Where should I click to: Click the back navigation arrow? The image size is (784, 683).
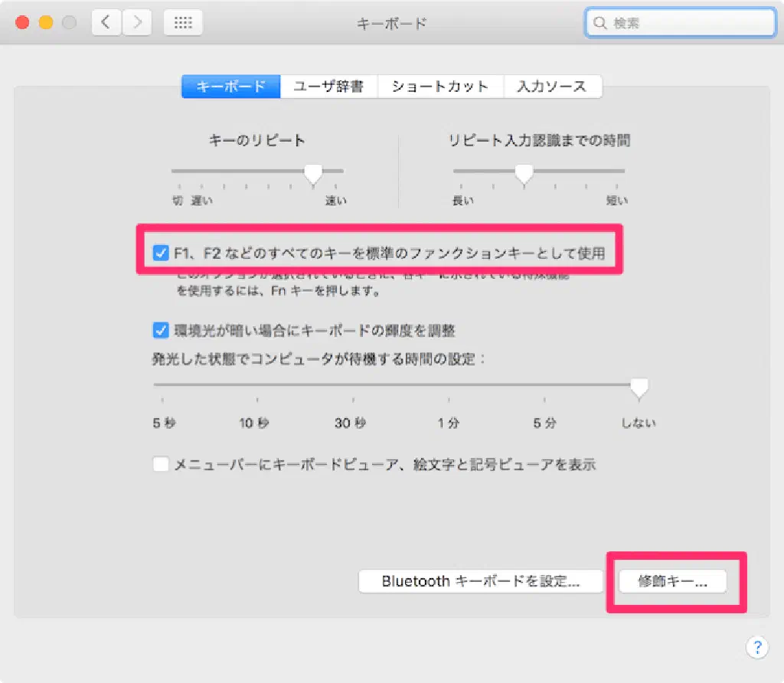(x=106, y=23)
